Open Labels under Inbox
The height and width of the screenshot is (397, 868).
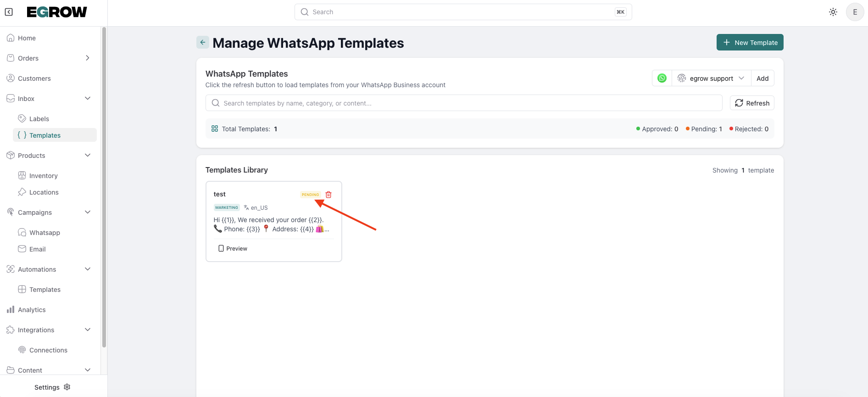point(39,119)
